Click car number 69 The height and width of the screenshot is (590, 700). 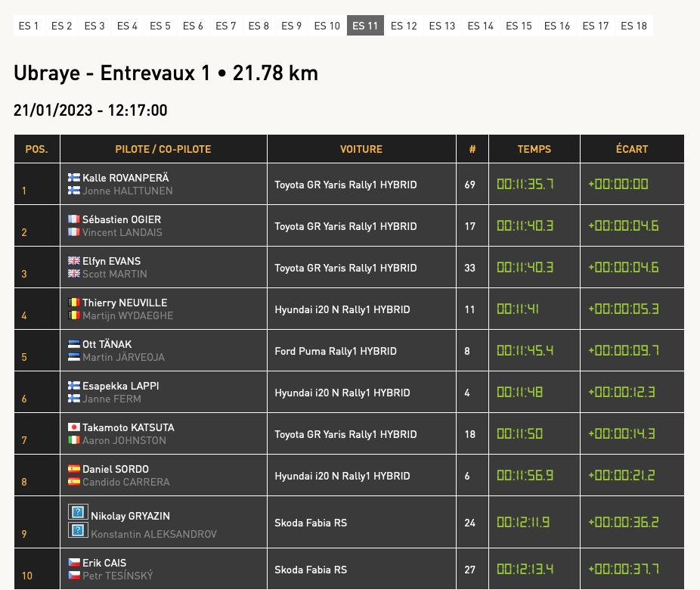[469, 185]
